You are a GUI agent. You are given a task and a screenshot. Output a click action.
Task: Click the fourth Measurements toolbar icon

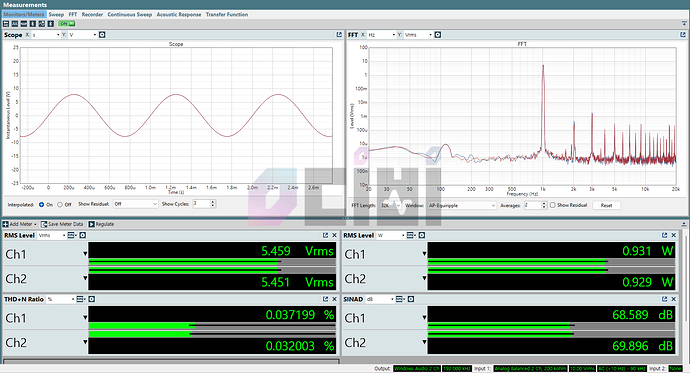click(33, 24)
